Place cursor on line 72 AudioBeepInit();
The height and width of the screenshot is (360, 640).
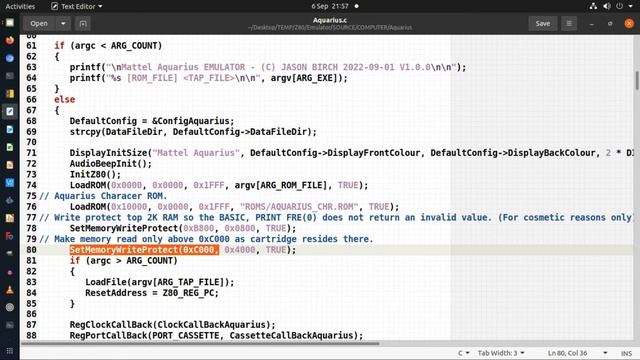111,164
